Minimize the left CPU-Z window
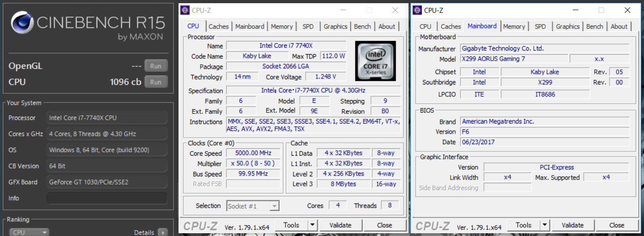Viewport: 644px width, 236px height. [x=343, y=10]
